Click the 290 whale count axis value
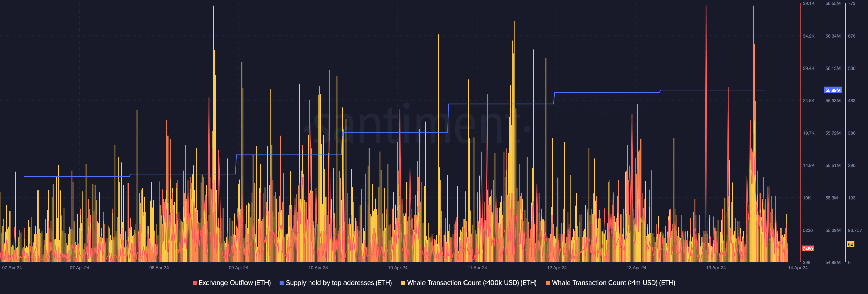The height and width of the screenshot is (294, 868). pyautogui.click(x=852, y=165)
